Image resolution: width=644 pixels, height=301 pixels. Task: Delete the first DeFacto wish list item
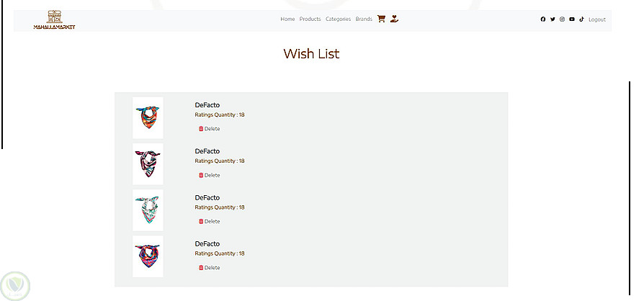(209, 129)
